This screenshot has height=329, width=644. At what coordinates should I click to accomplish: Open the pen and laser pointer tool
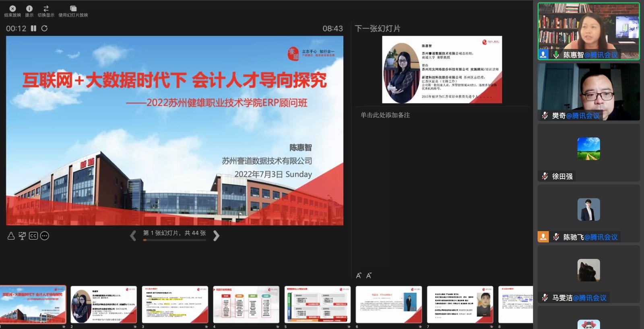coord(11,236)
